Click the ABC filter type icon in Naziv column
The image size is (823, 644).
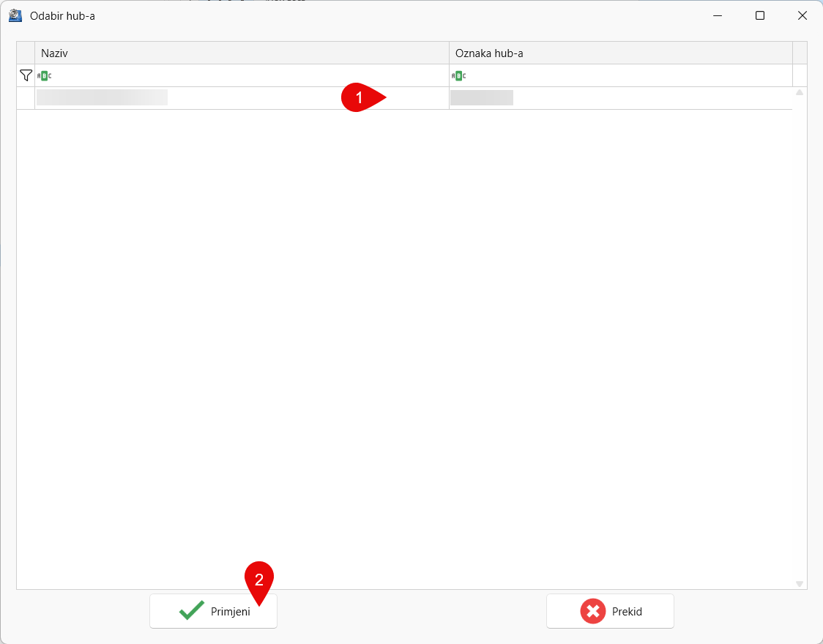[x=44, y=75]
